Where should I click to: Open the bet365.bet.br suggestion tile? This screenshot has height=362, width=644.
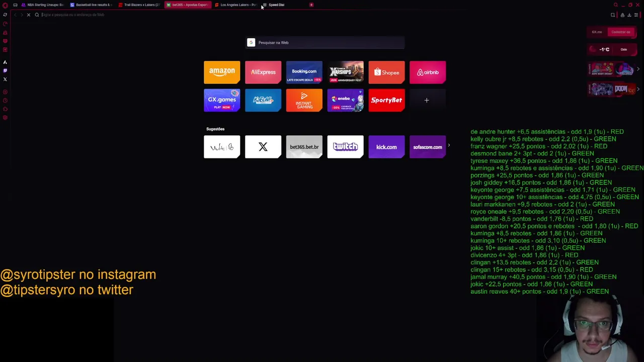pyautogui.click(x=304, y=147)
